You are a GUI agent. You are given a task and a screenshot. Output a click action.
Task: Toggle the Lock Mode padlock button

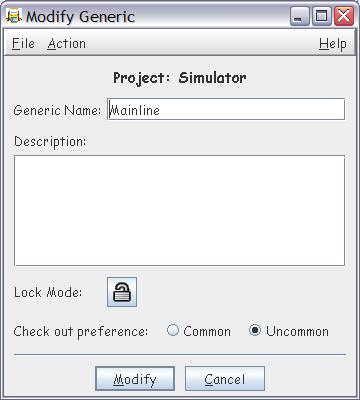coord(122,292)
